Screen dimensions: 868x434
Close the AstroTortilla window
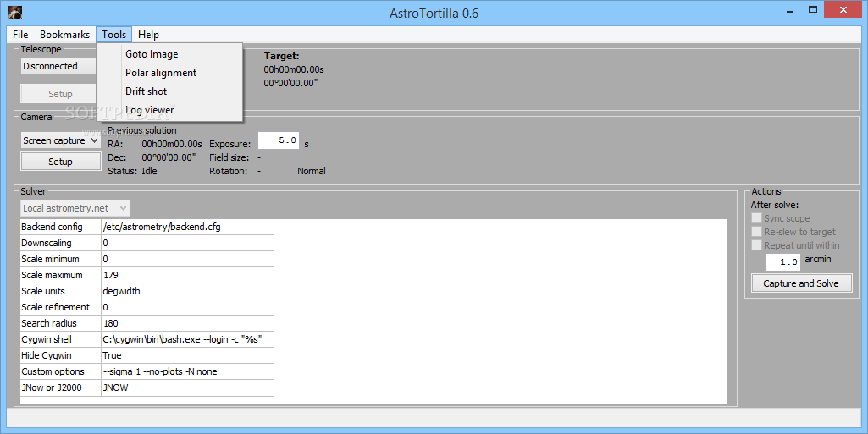(843, 10)
